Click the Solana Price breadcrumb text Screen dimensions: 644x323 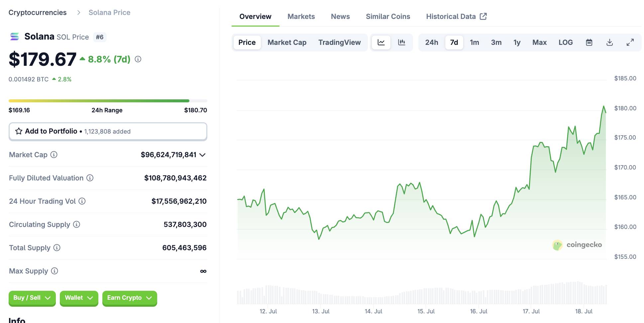click(x=109, y=13)
